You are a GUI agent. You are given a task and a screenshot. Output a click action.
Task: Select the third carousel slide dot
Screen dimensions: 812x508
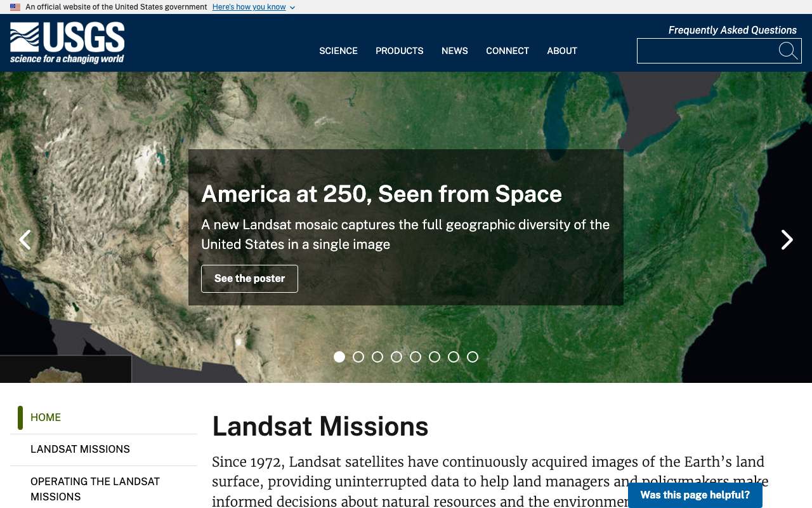[377, 357]
